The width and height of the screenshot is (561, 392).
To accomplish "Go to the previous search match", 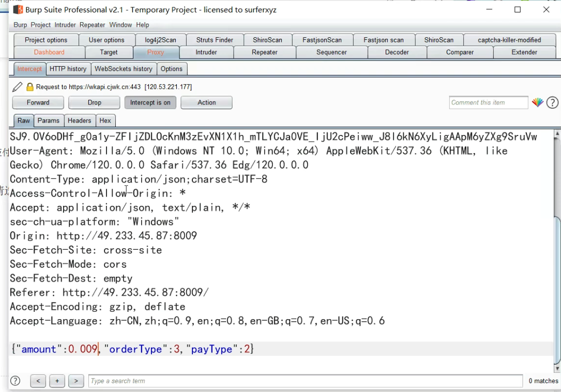I will pyautogui.click(x=38, y=381).
